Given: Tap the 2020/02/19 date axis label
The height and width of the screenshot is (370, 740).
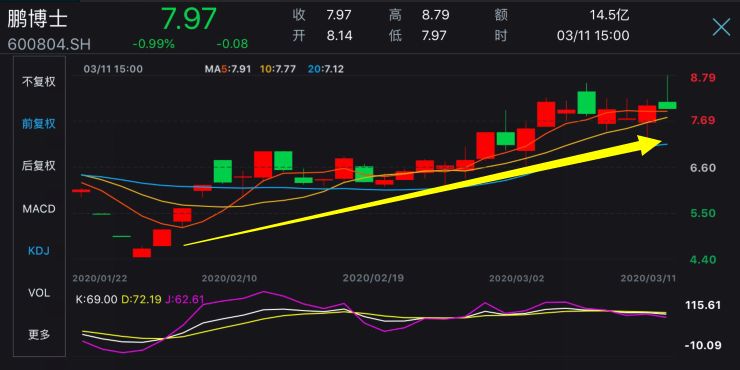Looking at the screenshot, I should click(373, 278).
